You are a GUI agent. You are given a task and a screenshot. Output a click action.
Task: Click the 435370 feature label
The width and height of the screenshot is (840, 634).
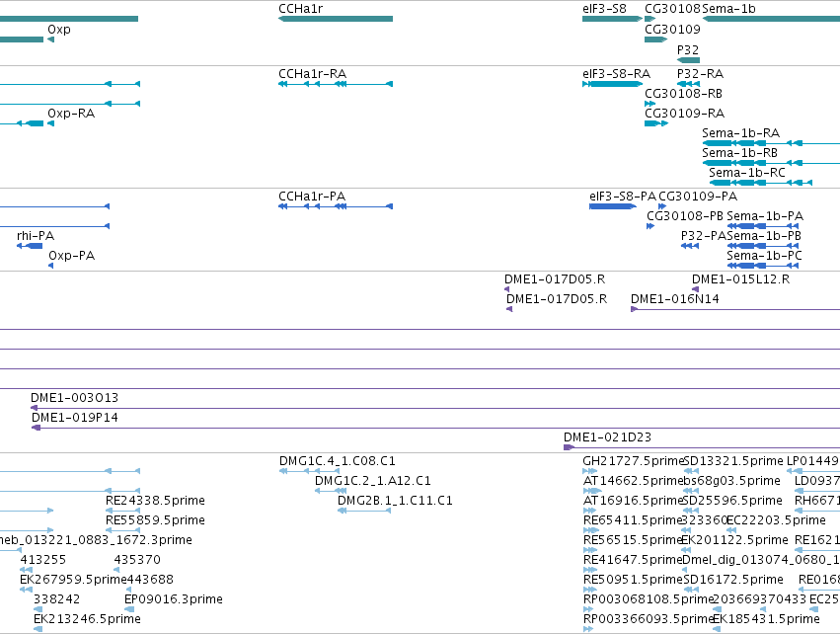(137, 560)
